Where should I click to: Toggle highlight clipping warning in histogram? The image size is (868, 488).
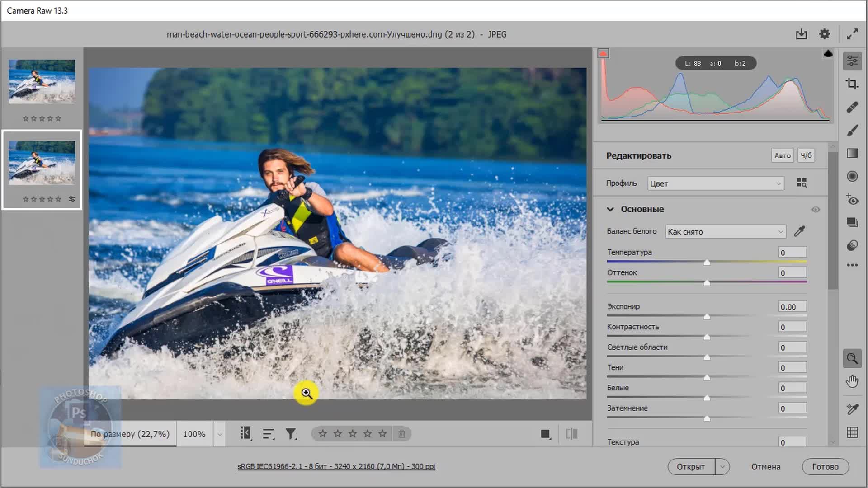828,54
